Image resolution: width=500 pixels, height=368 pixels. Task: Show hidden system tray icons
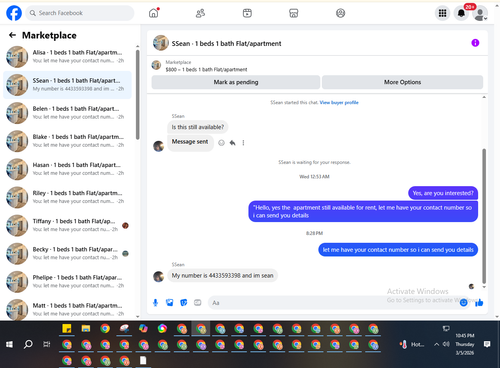click(436, 344)
